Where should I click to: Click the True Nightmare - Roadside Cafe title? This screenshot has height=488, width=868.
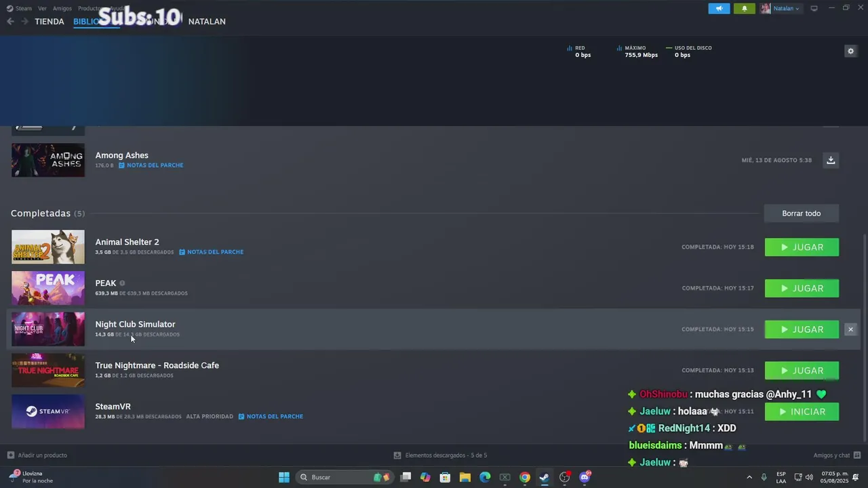click(x=157, y=365)
